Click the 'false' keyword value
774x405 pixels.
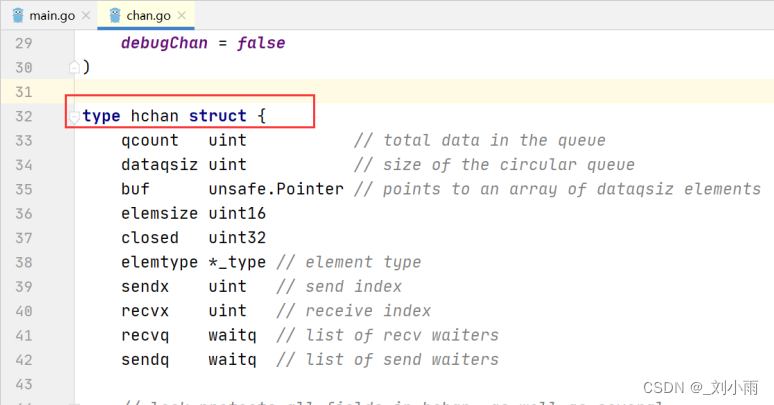[261, 44]
